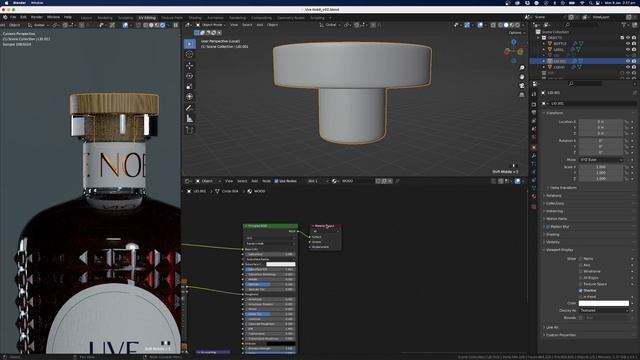
Task: Collapse the Transform panel
Action: click(554, 113)
